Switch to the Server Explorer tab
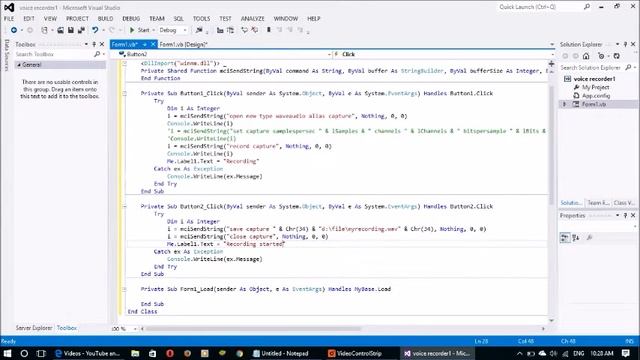 (x=34, y=328)
